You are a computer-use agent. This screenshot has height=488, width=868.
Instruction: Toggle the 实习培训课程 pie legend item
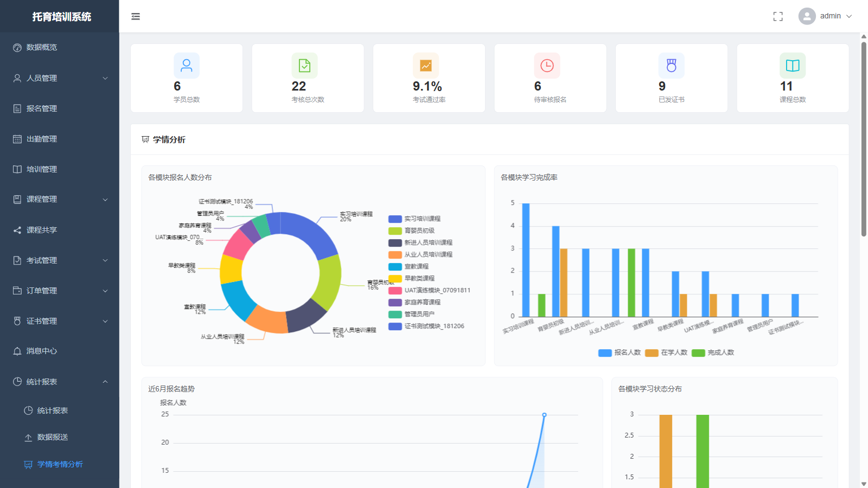[414, 219]
